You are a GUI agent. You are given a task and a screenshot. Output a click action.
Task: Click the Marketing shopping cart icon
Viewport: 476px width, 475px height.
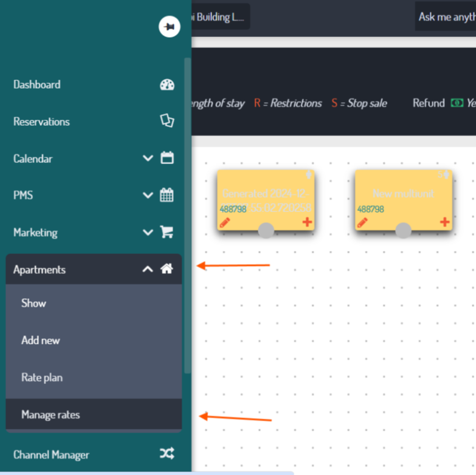point(167,232)
